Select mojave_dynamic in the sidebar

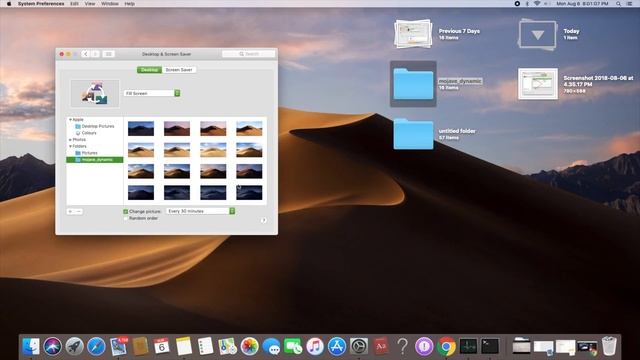click(x=94, y=160)
